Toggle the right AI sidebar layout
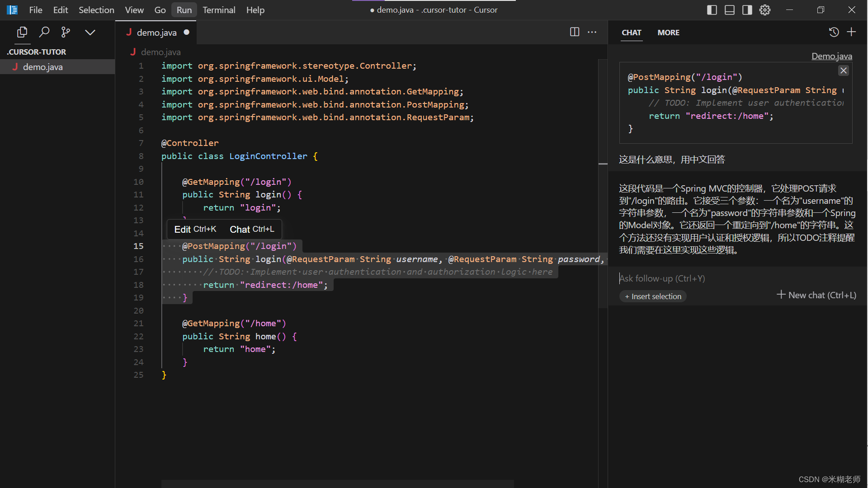 747,10
